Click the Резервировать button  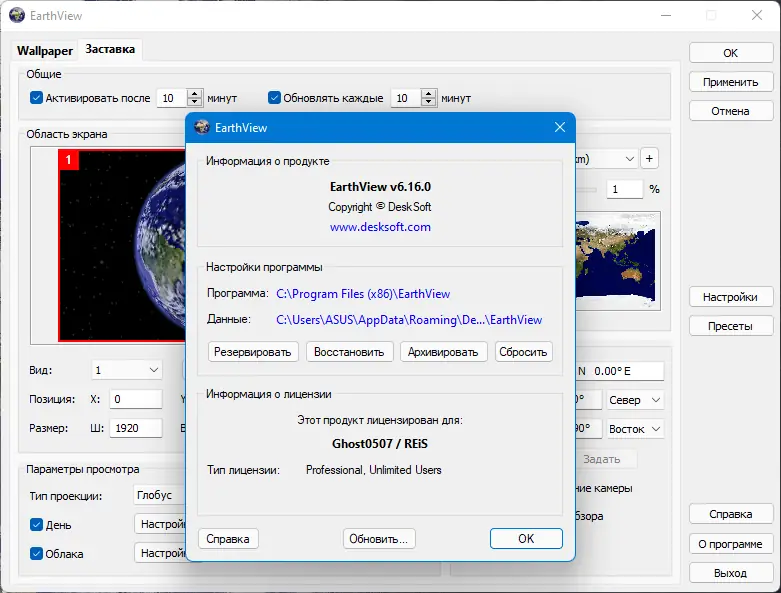253,352
